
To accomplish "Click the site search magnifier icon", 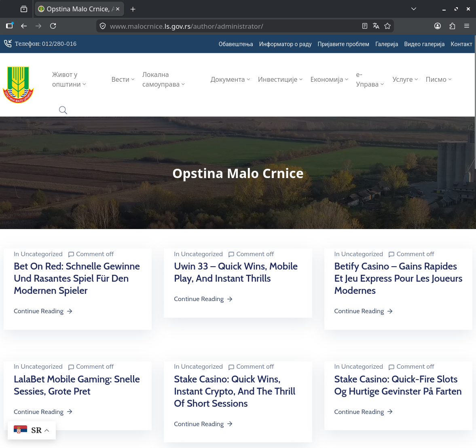I will pos(63,110).
